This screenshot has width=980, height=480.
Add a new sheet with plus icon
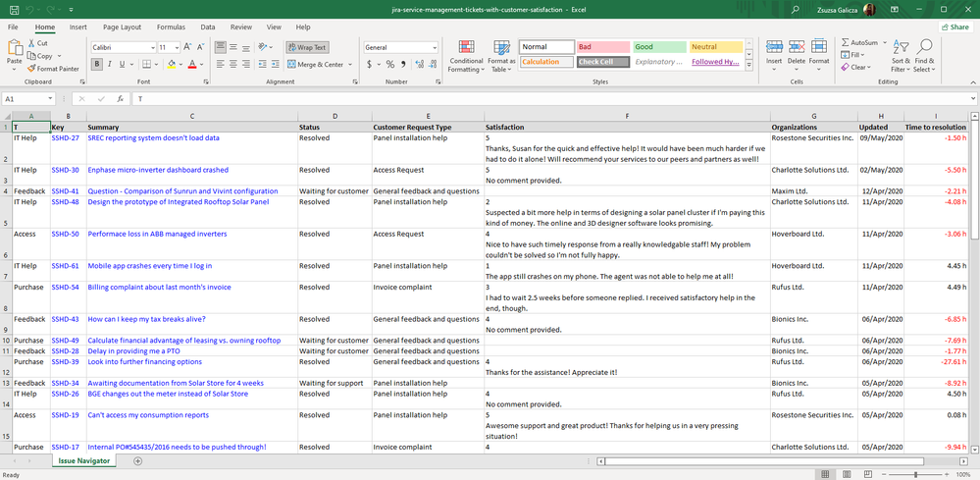point(138,461)
